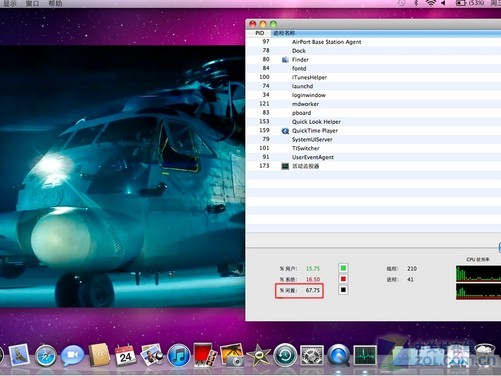Zoom Activity Monitor with green button

(273, 24)
